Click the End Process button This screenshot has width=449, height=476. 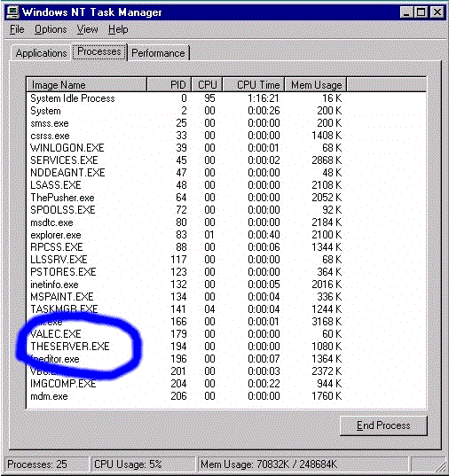(x=383, y=425)
